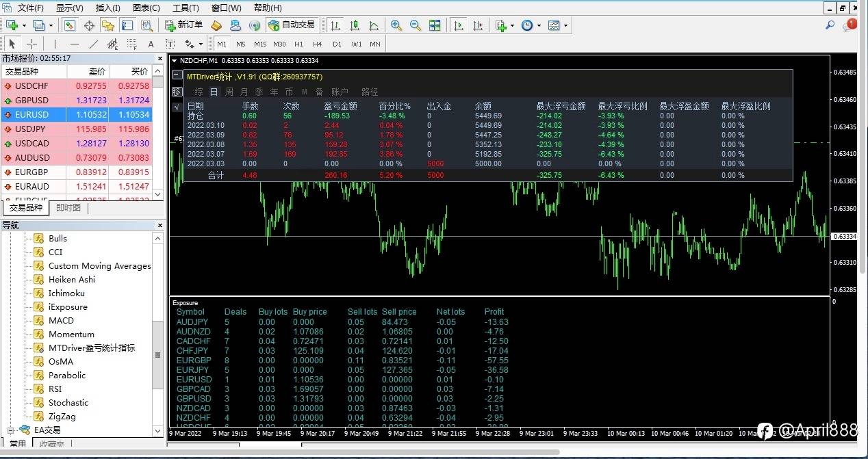The width and height of the screenshot is (868, 459).
Task: Collapse the EA交易 tree node
Action: pyautogui.click(x=11, y=430)
